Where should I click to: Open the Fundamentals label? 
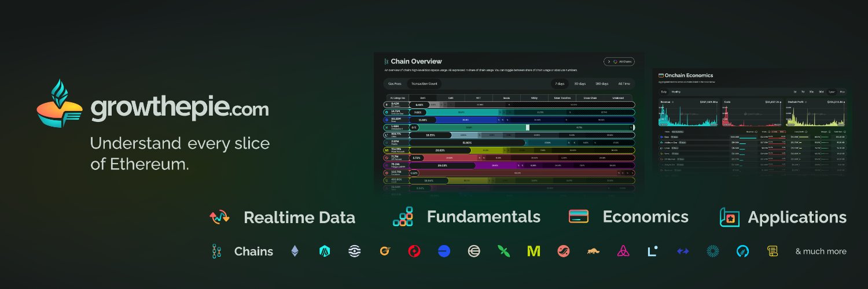point(484,217)
